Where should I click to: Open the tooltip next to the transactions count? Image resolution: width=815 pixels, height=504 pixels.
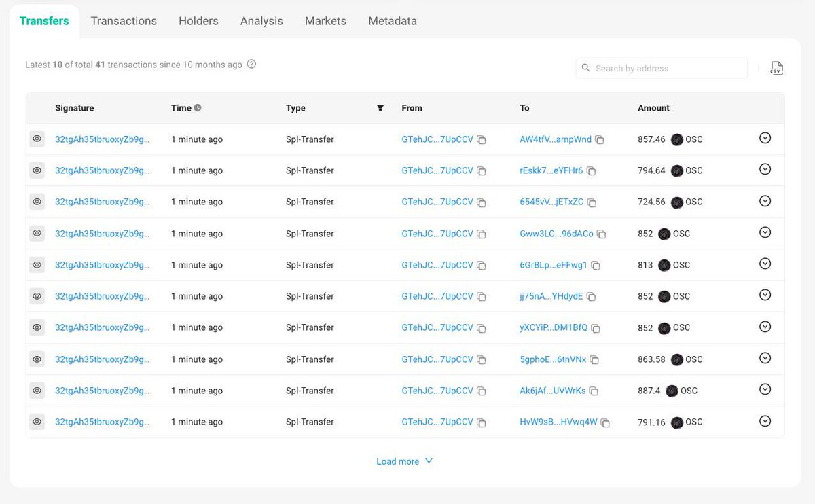[x=251, y=64]
